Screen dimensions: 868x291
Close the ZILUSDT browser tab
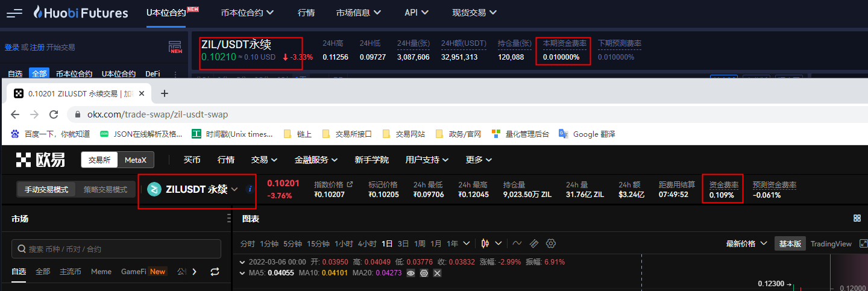pos(142,93)
